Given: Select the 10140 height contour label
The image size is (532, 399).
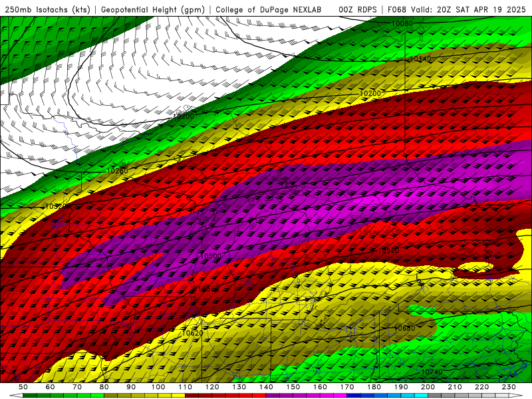Looking at the screenshot, I should (x=420, y=59).
